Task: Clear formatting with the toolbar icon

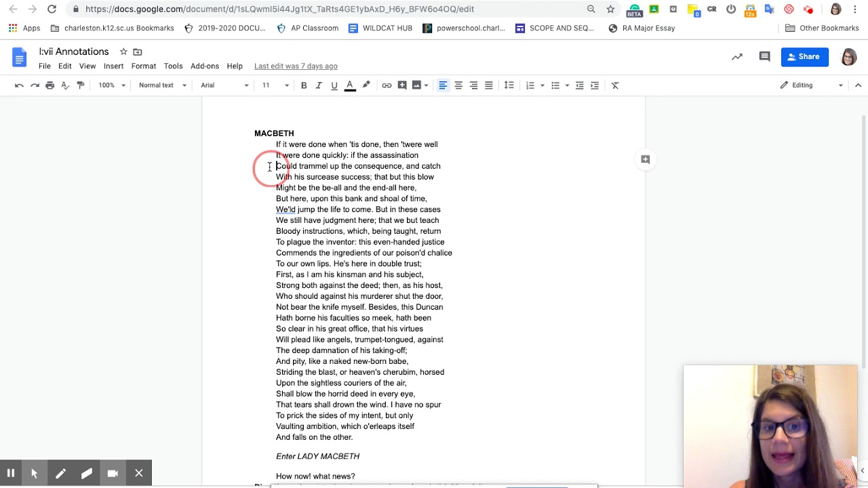Action: coord(615,85)
